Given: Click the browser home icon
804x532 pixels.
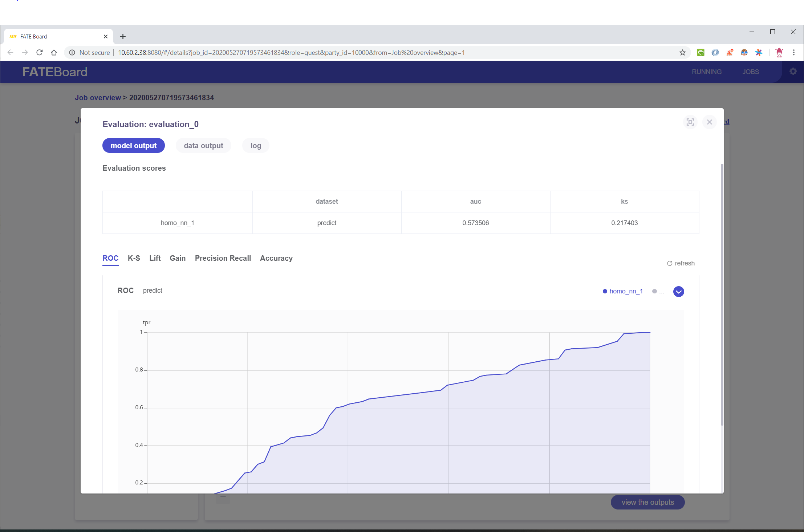Looking at the screenshot, I should click(x=54, y=53).
